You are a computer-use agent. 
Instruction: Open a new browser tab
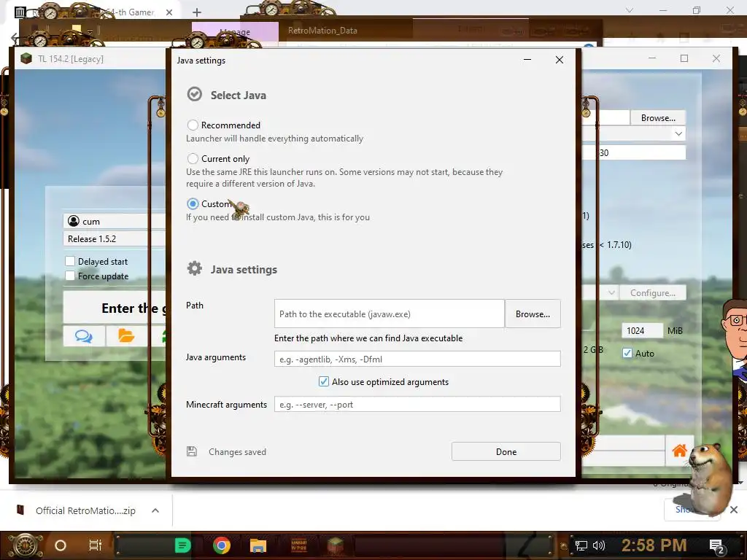197,12
